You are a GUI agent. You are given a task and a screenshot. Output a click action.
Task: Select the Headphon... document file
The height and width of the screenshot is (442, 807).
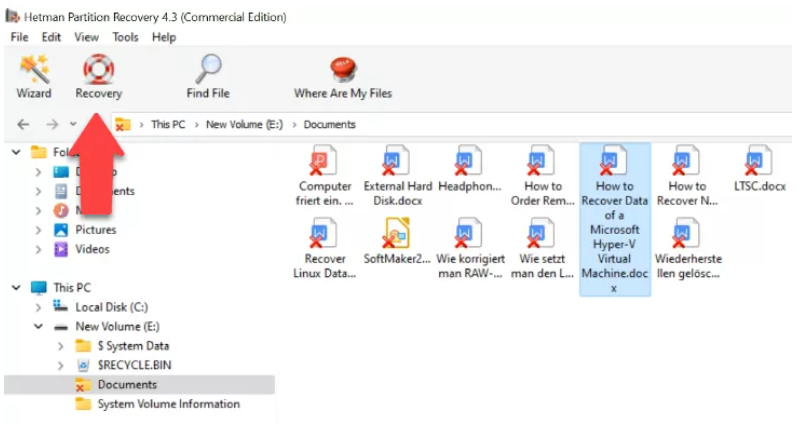tap(469, 170)
